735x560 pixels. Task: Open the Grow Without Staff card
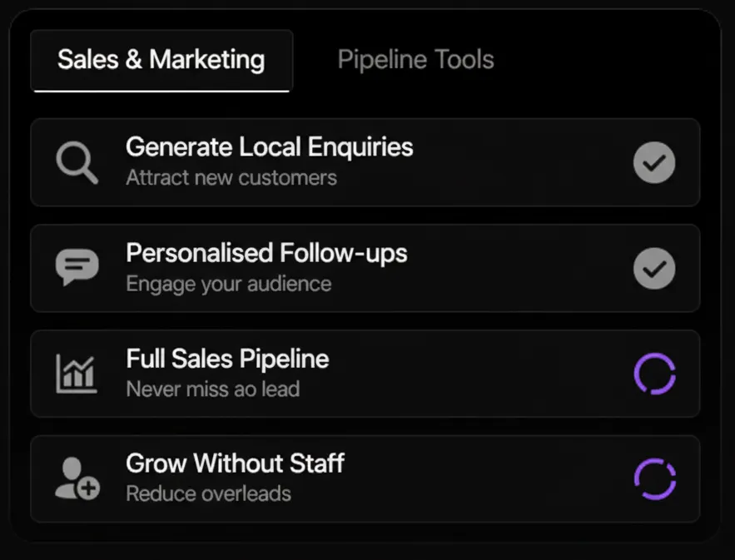click(466, 479)
